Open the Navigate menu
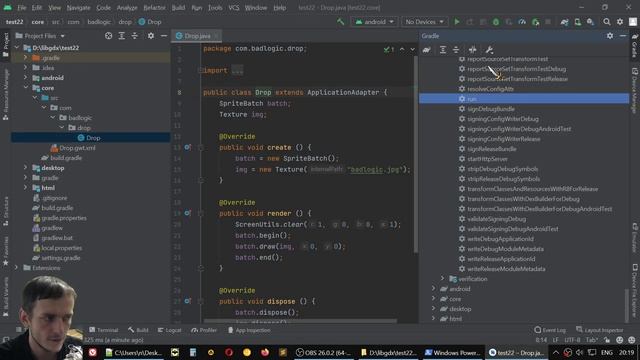This screenshot has width=640, height=360. [x=78, y=7]
